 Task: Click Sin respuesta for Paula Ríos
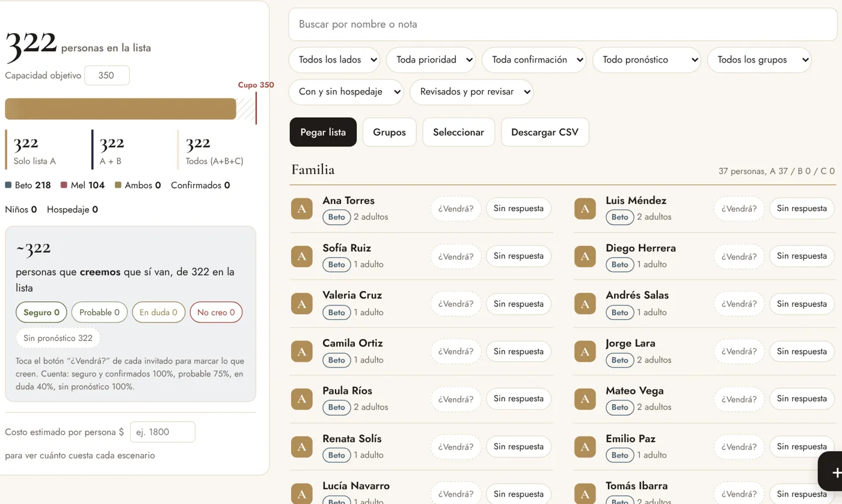pyautogui.click(x=518, y=399)
